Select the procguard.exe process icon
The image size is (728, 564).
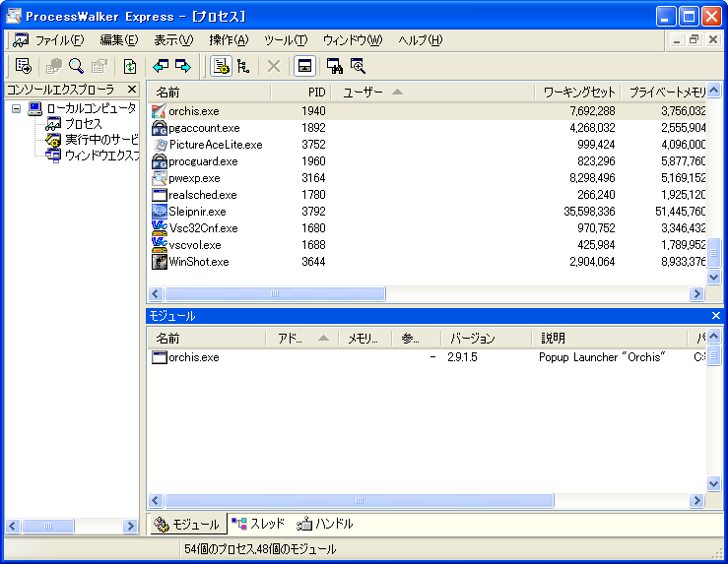159,161
